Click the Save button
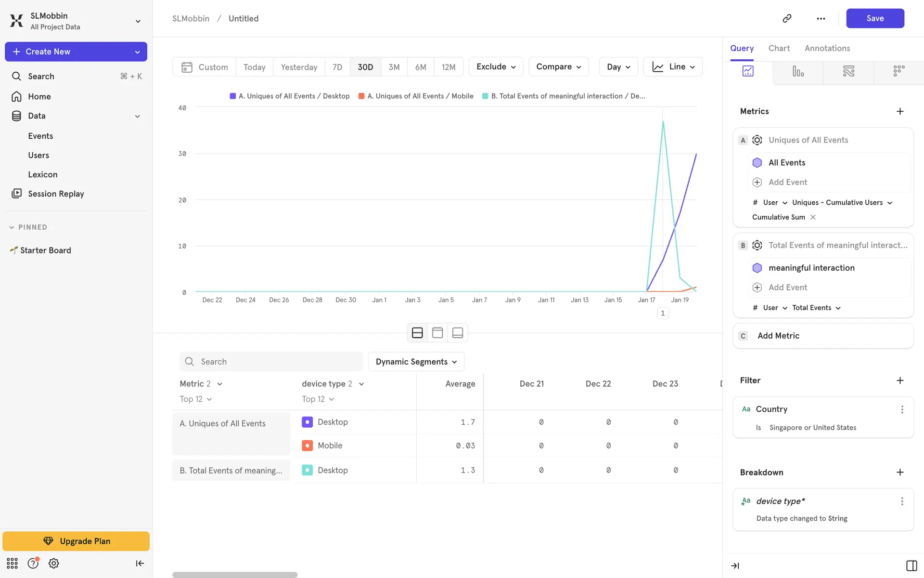Screen dimensions: 924x578 874,18
